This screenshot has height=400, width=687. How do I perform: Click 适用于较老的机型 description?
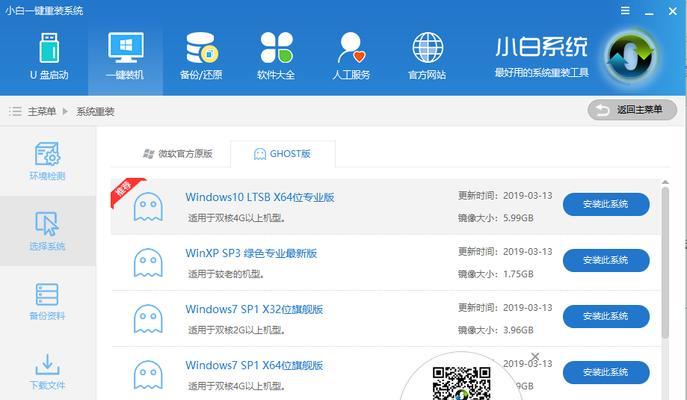pos(226,274)
